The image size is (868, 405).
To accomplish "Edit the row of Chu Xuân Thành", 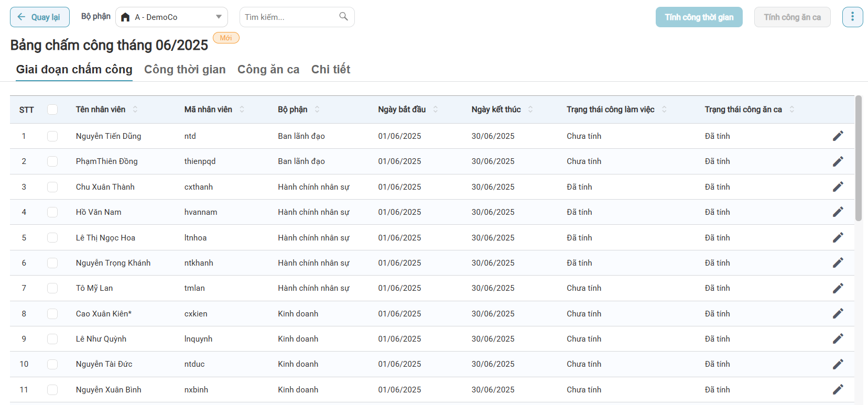I will click(838, 187).
